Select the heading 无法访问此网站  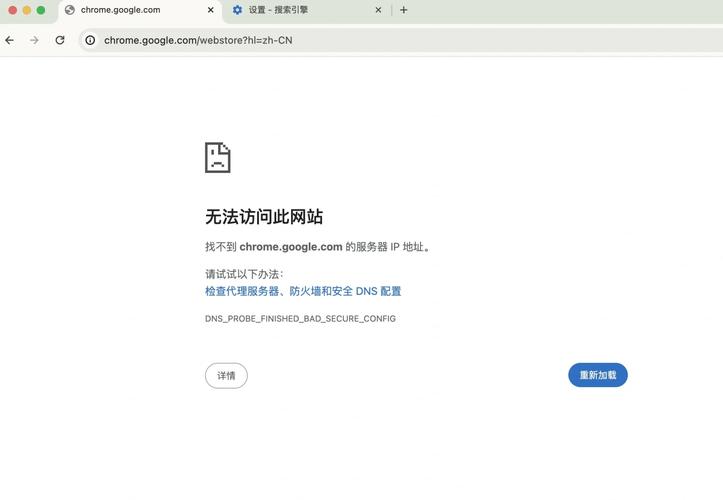264,217
